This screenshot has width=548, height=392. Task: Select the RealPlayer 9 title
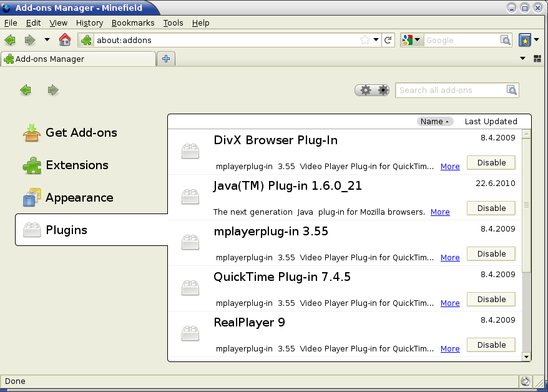(x=249, y=323)
